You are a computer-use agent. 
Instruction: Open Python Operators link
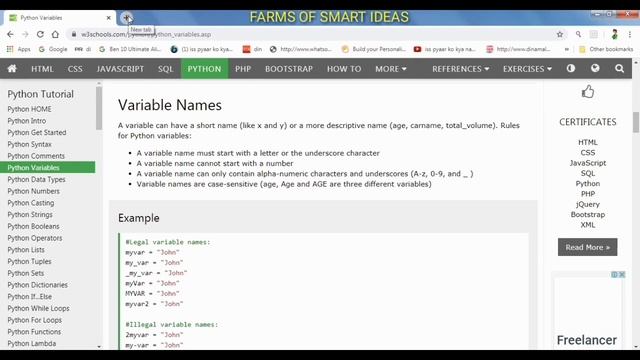(x=35, y=238)
